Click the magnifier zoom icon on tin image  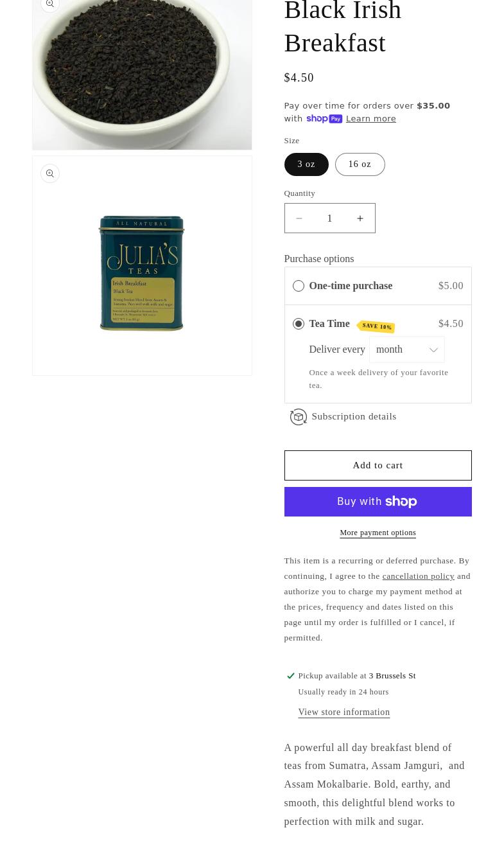50,173
